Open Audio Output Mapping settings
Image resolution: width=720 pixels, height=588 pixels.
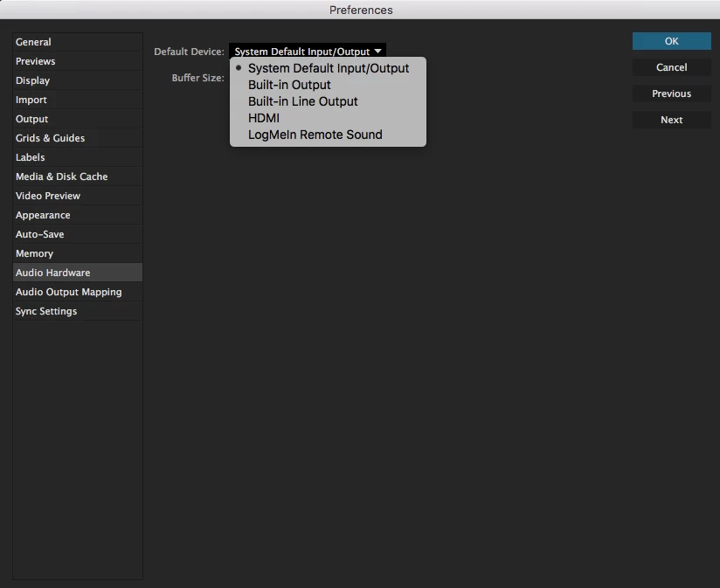(x=78, y=292)
